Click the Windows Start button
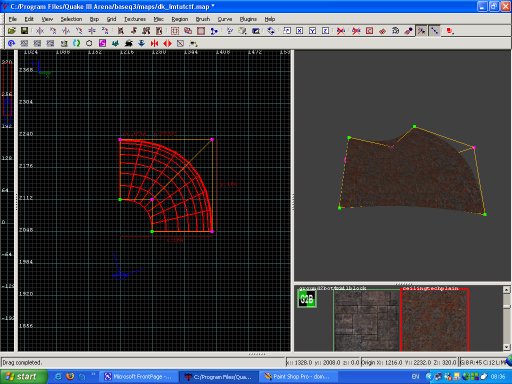This screenshot has height=384, width=512. 23,377
